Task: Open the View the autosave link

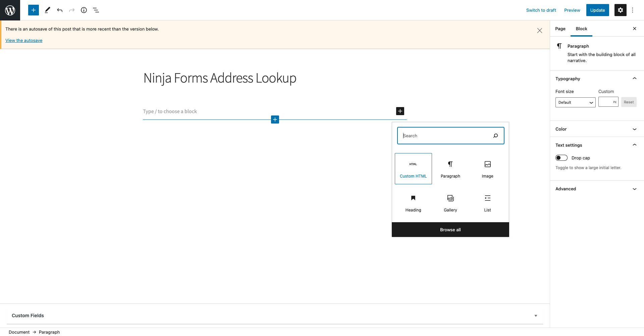Action: tap(24, 40)
